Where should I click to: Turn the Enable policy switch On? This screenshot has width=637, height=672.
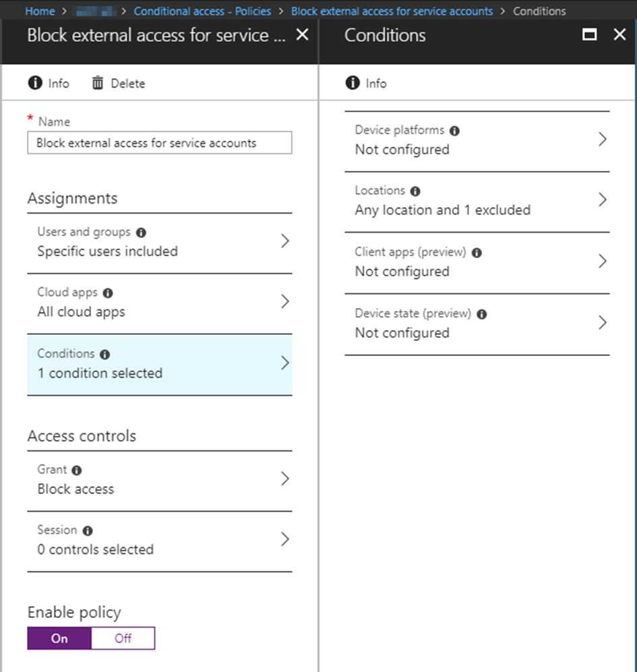tap(59, 638)
